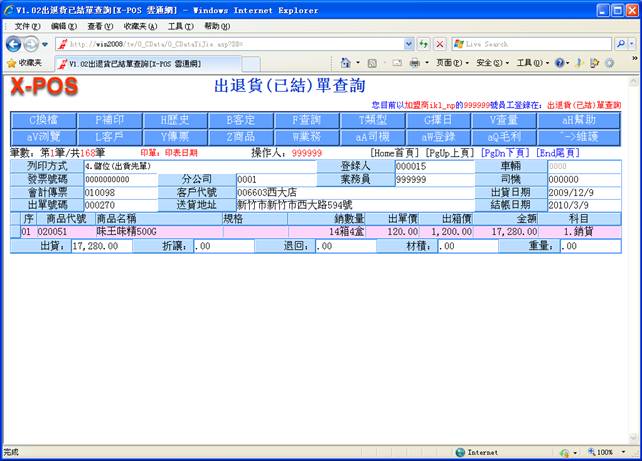
Task: Open the 页面 (Page) dropdown menu
Action: point(449,62)
